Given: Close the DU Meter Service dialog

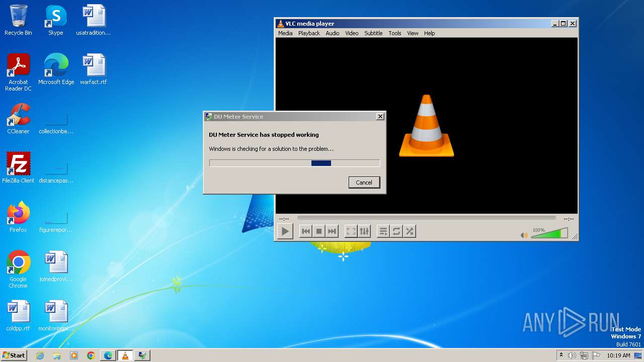Looking at the screenshot, I should pos(380,117).
